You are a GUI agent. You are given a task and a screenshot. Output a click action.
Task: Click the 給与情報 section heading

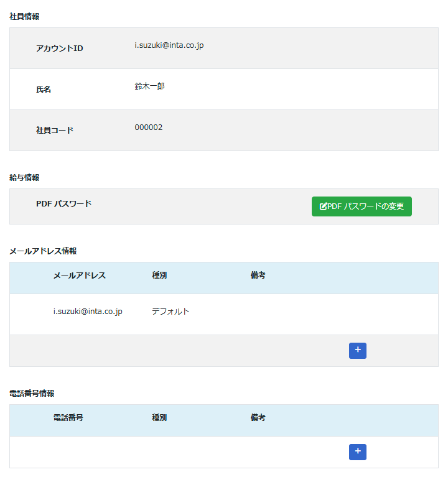point(24,178)
